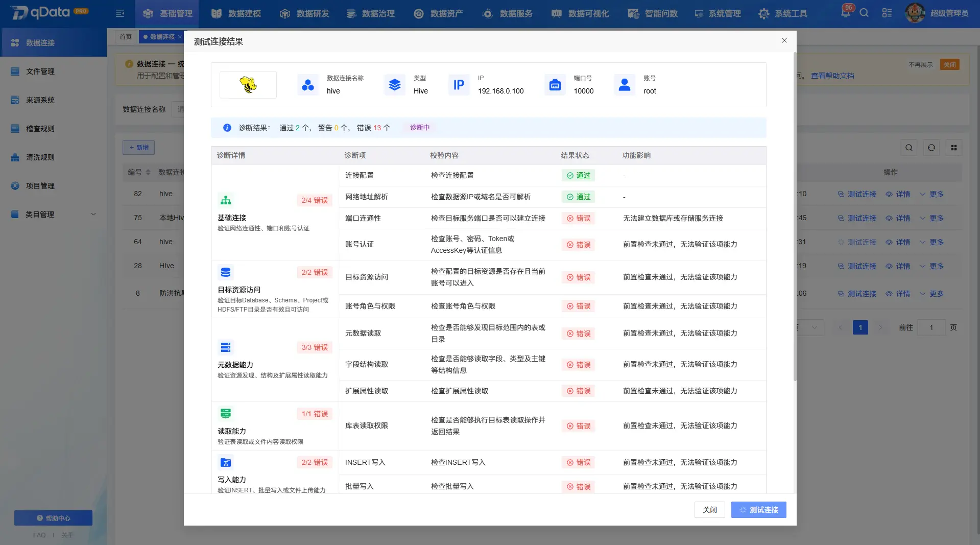Click the account user icon
The image size is (980, 545).
coord(625,85)
